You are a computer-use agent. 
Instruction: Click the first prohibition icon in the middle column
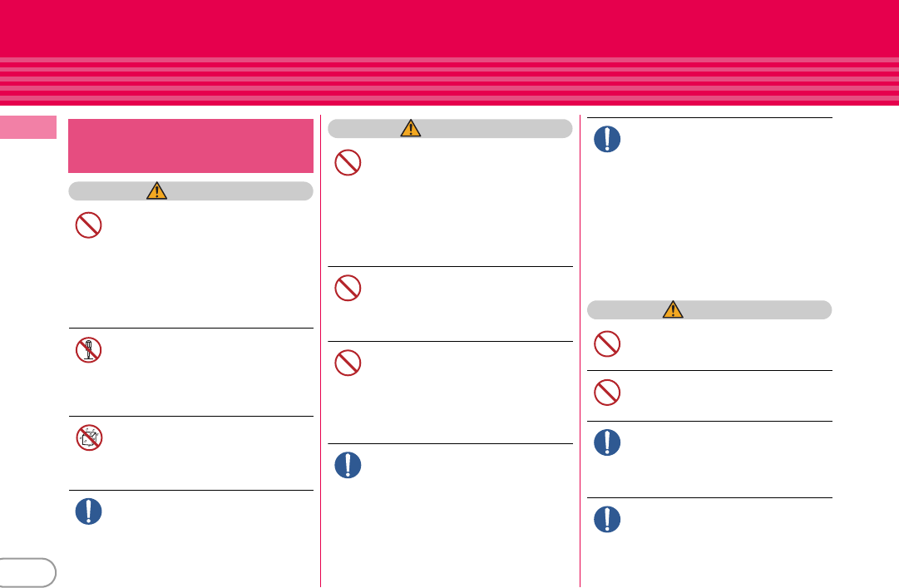coord(348,163)
